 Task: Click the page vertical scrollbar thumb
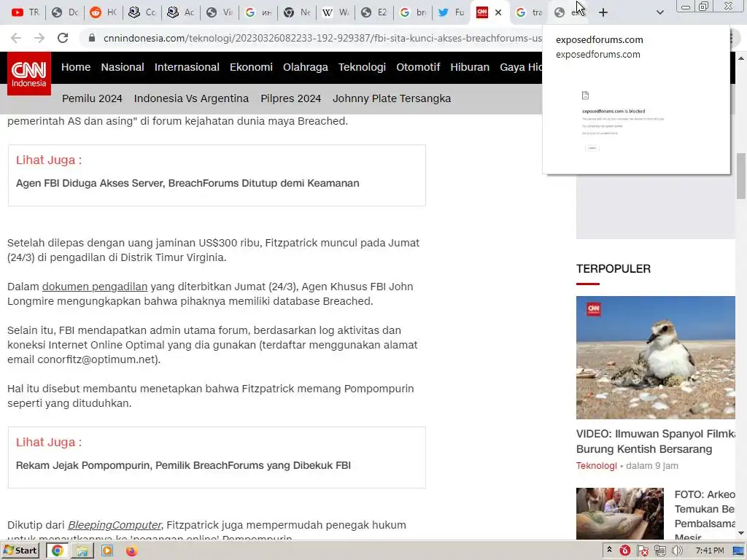(741, 176)
